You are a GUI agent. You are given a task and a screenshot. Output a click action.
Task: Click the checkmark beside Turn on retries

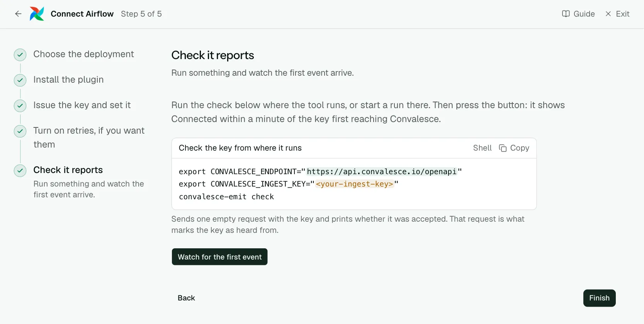20,131
